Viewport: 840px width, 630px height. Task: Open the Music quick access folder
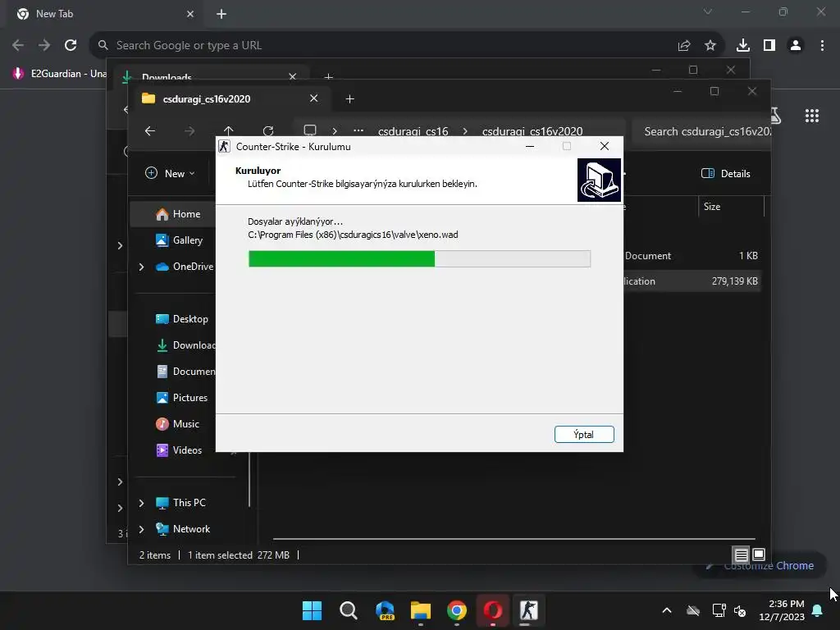click(177, 424)
